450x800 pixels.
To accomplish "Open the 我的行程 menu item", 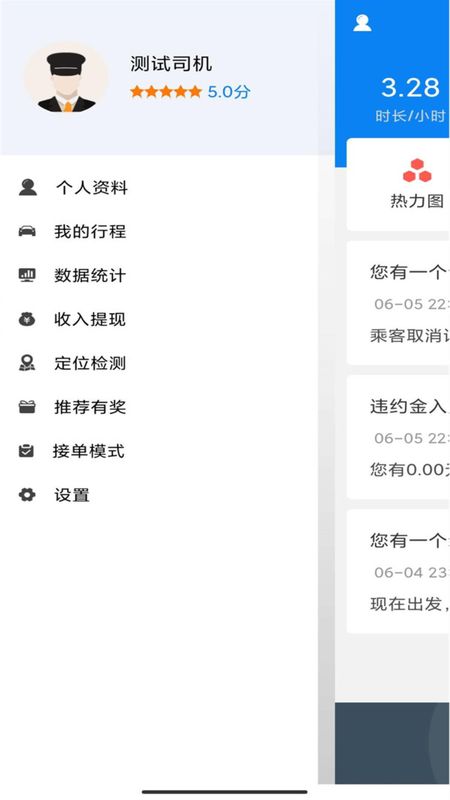I will pyautogui.click(x=158, y=232).
